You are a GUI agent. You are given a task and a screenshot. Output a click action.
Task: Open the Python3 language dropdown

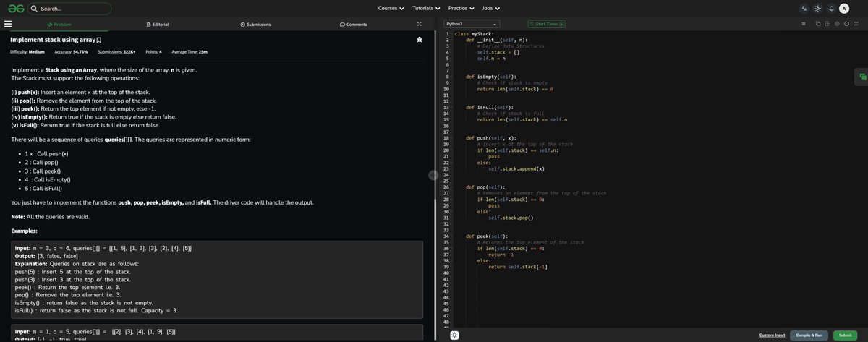(472, 24)
